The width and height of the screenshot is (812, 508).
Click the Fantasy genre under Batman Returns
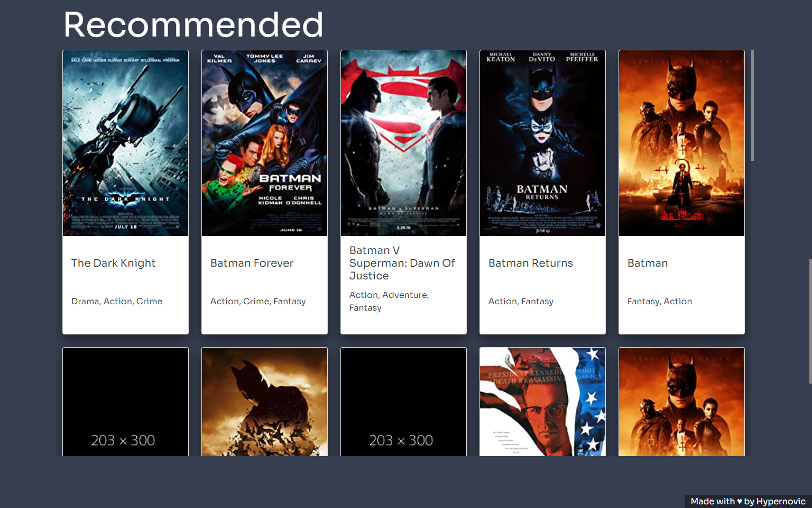point(537,301)
